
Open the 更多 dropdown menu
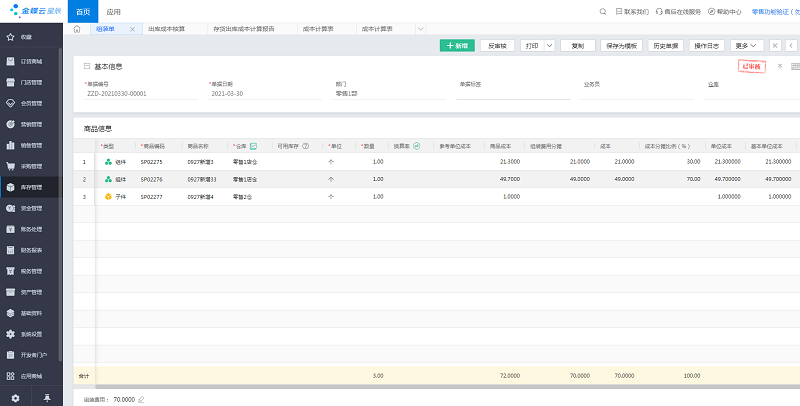coord(747,46)
